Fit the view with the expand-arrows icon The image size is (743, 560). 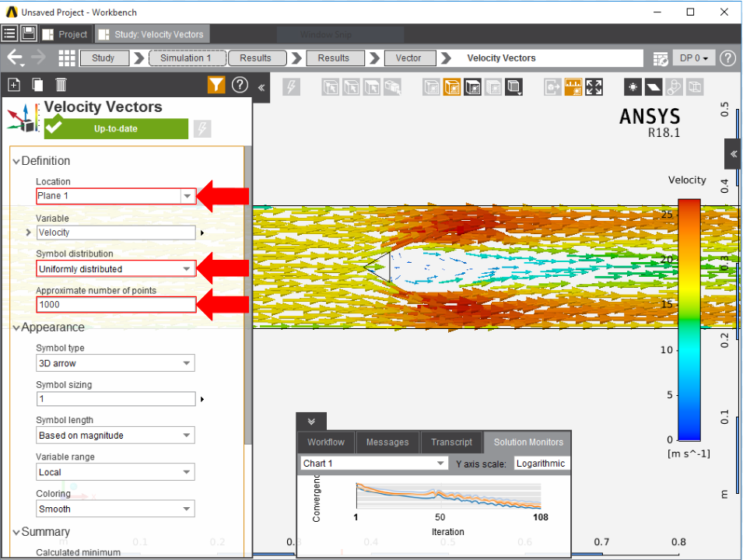(x=594, y=87)
